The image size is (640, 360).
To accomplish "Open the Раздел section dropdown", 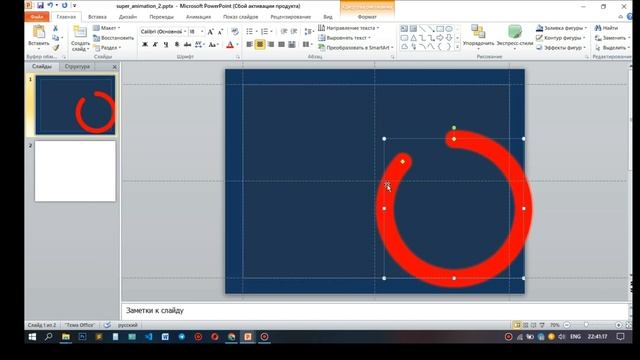I will (x=108, y=48).
